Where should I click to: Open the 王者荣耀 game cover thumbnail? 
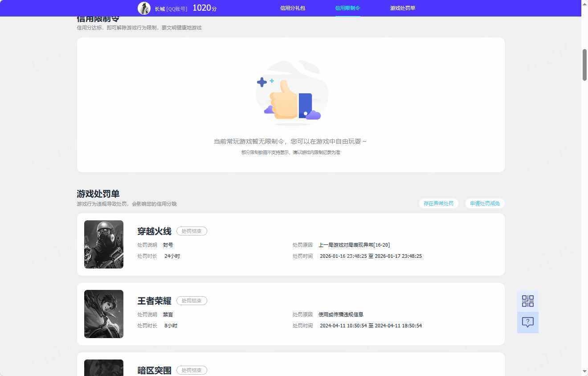click(104, 314)
